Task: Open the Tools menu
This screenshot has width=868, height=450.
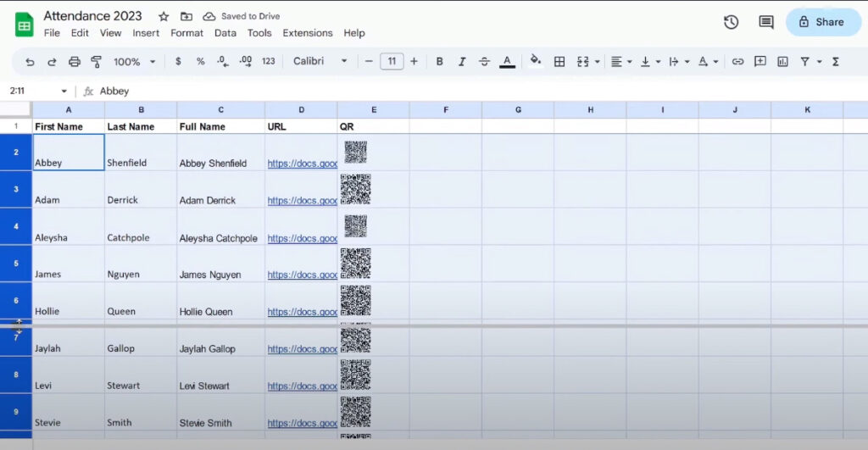Action: pos(259,33)
